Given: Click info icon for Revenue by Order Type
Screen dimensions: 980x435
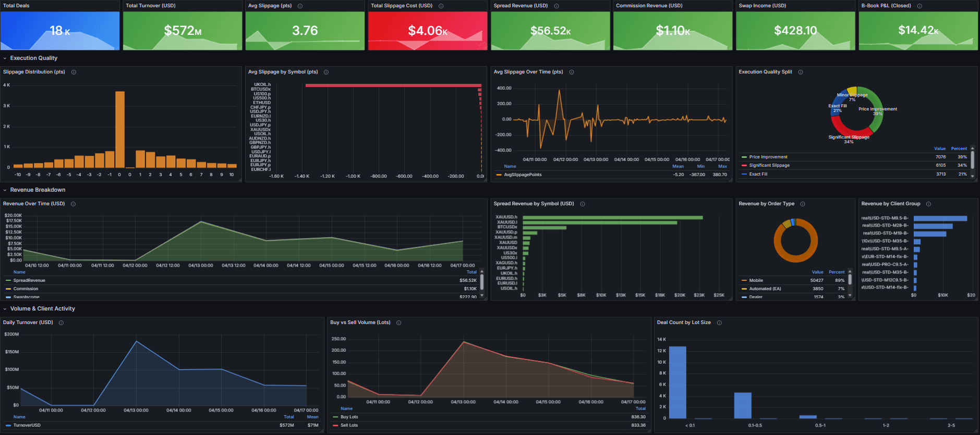Looking at the screenshot, I should 803,204.
